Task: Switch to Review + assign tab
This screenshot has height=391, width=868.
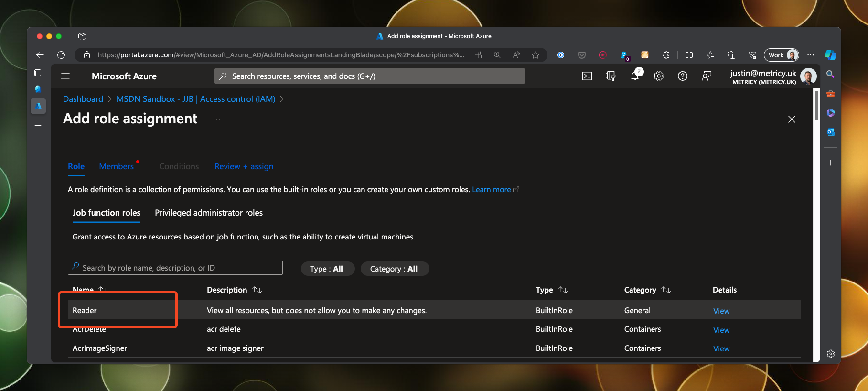Action: [244, 166]
